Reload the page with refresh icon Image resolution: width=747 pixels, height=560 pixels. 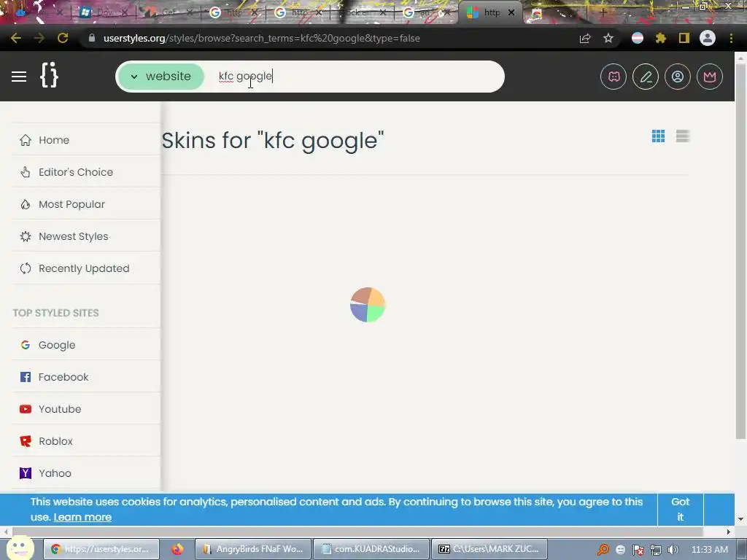coord(63,38)
